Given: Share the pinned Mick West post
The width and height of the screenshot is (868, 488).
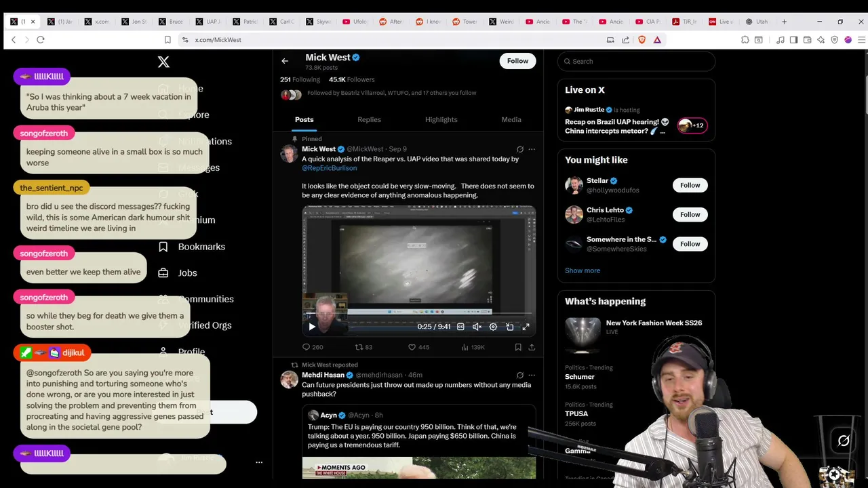Looking at the screenshot, I should (532, 347).
